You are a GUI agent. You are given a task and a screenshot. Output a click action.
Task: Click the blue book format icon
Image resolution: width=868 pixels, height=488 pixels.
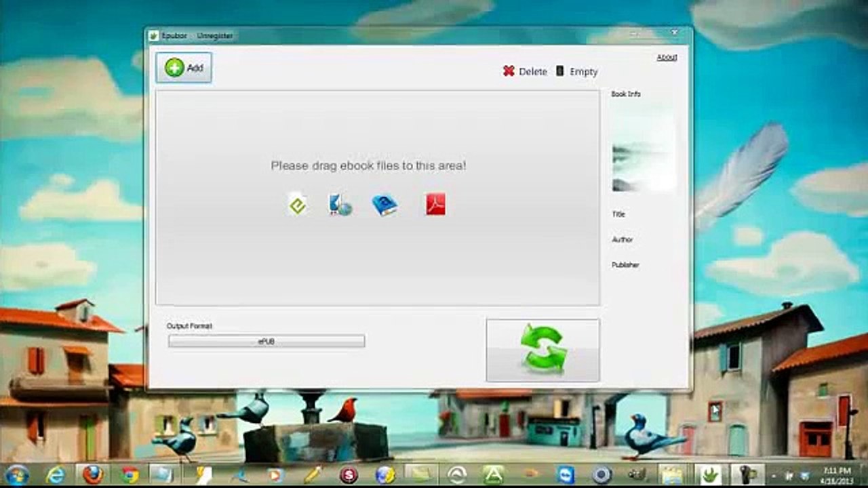[x=384, y=204]
